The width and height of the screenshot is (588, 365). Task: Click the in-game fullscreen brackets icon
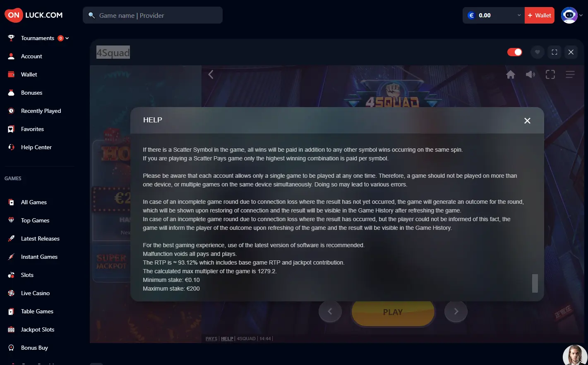pyautogui.click(x=550, y=74)
